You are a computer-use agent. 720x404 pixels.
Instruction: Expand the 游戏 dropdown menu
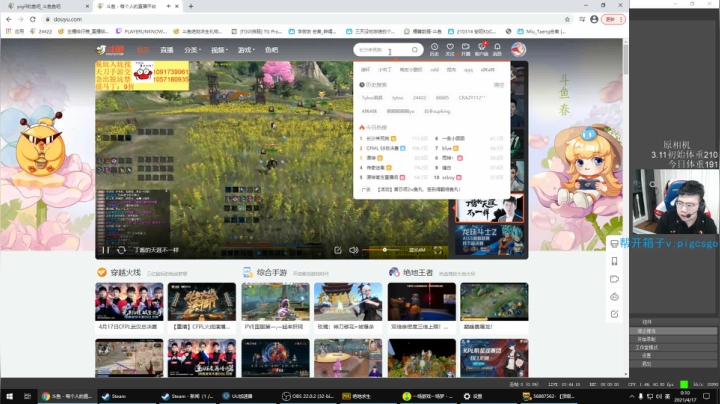(x=246, y=50)
